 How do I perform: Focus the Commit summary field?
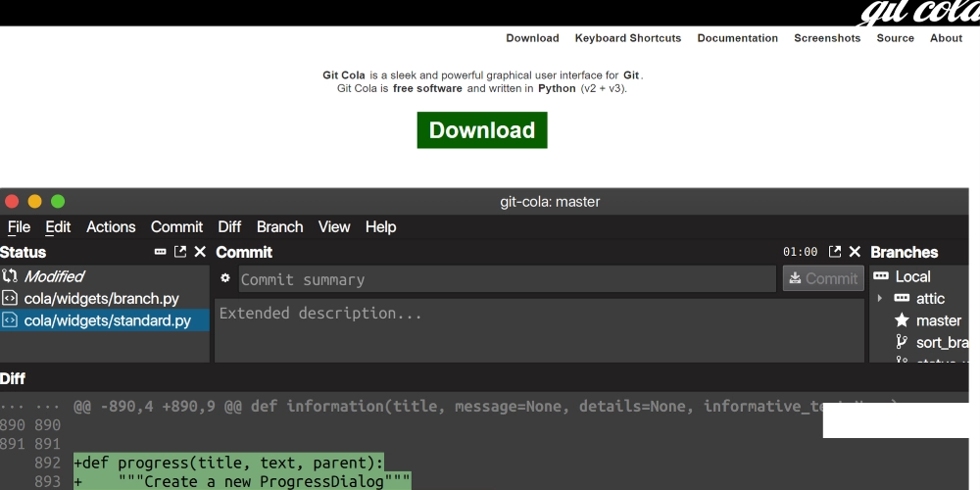point(507,279)
